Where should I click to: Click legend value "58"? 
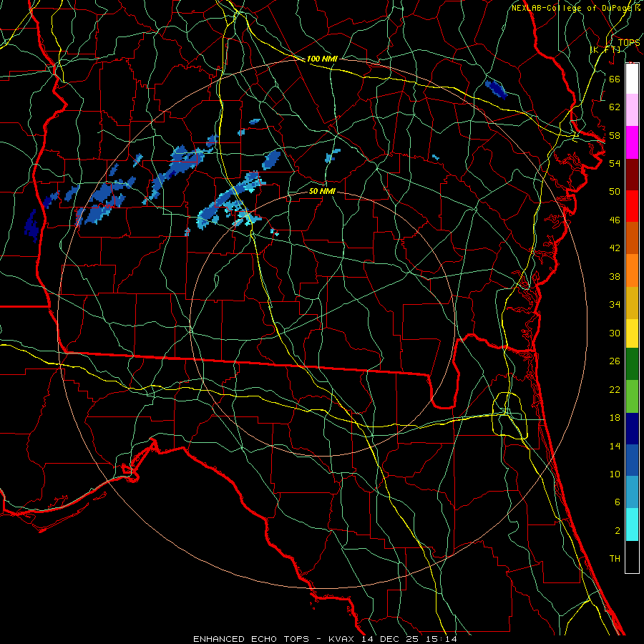coord(615,135)
